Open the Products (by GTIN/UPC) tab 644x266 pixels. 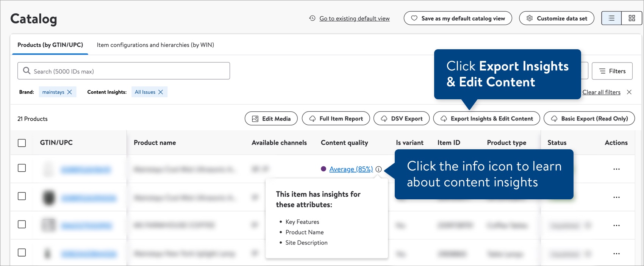point(50,45)
